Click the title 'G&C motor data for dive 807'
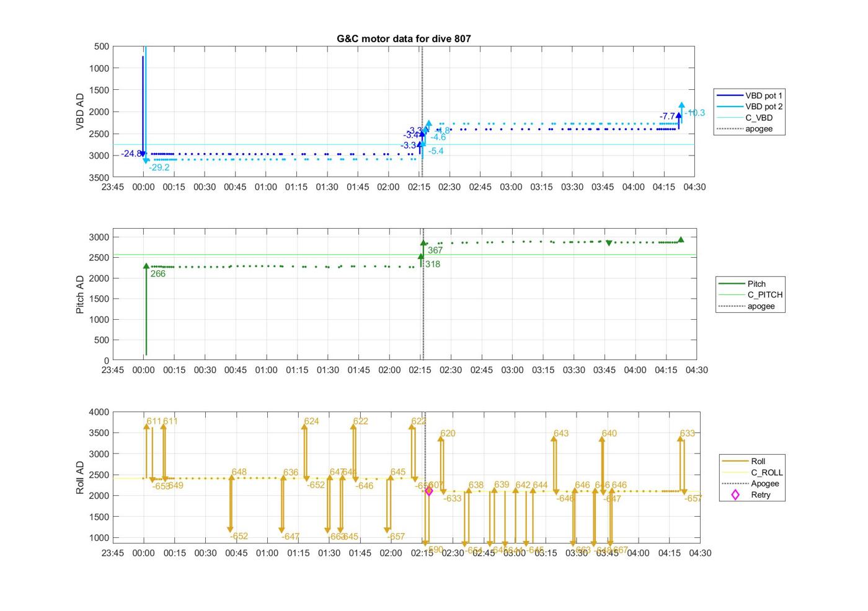The width and height of the screenshot is (868, 611). 404,38
